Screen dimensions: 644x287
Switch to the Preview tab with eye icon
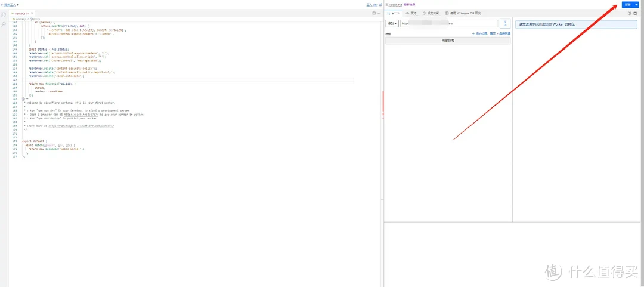tap(411, 14)
